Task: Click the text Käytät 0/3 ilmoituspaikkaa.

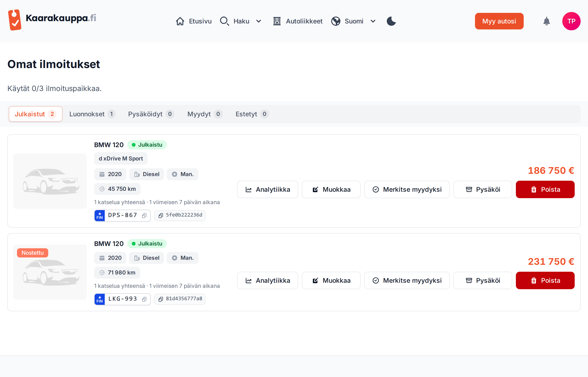Action: [54, 88]
